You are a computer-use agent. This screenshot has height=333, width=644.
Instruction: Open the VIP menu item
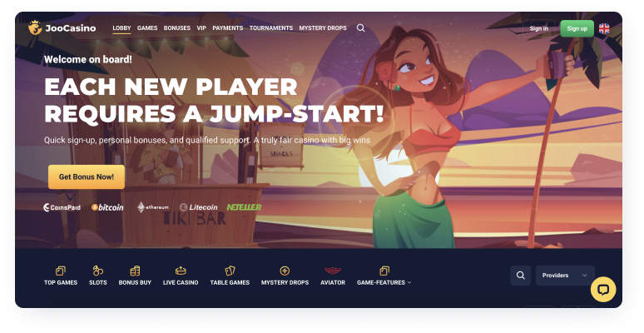point(201,28)
